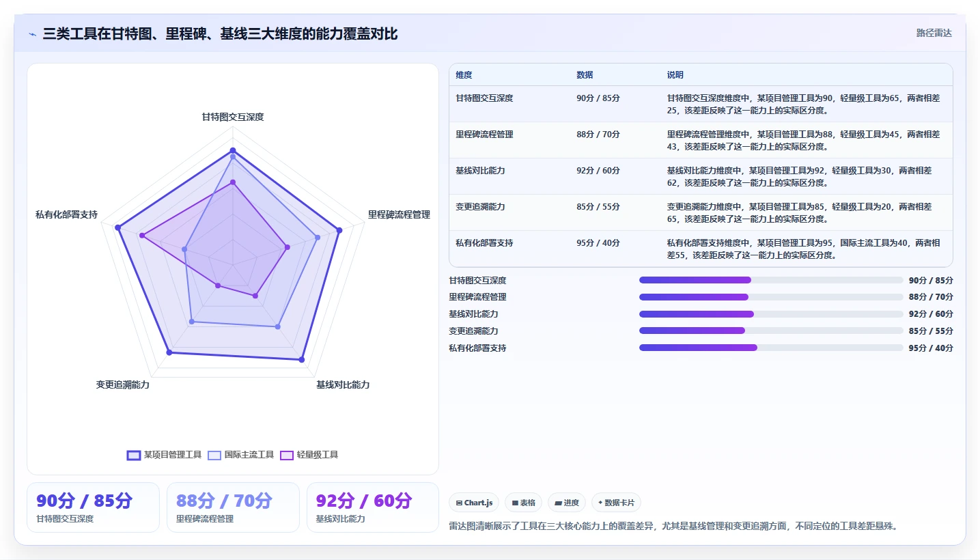Screen dimensions: 980x560
Task: Toggle 国际主流工具 legend entry
Action: (x=241, y=455)
